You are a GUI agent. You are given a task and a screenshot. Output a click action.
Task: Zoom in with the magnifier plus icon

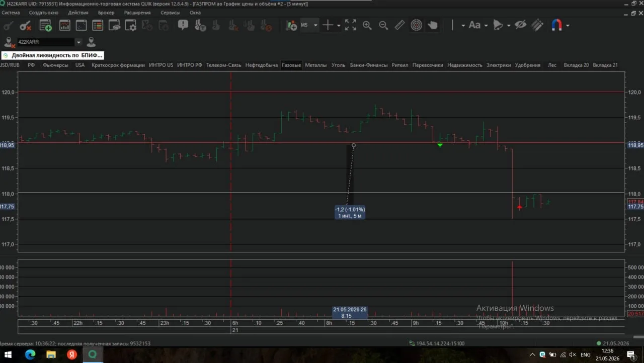(x=367, y=25)
